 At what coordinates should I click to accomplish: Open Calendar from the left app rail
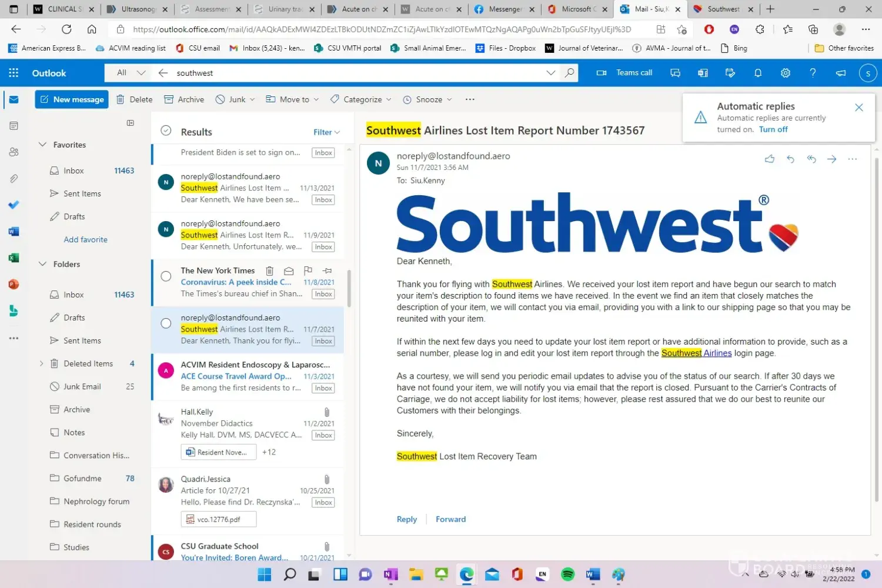(x=14, y=126)
